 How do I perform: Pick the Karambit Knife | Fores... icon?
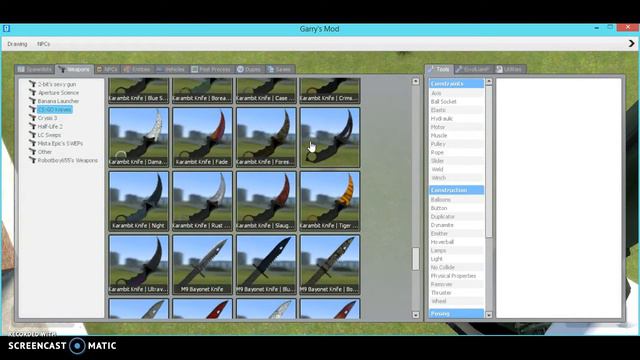tap(266, 137)
